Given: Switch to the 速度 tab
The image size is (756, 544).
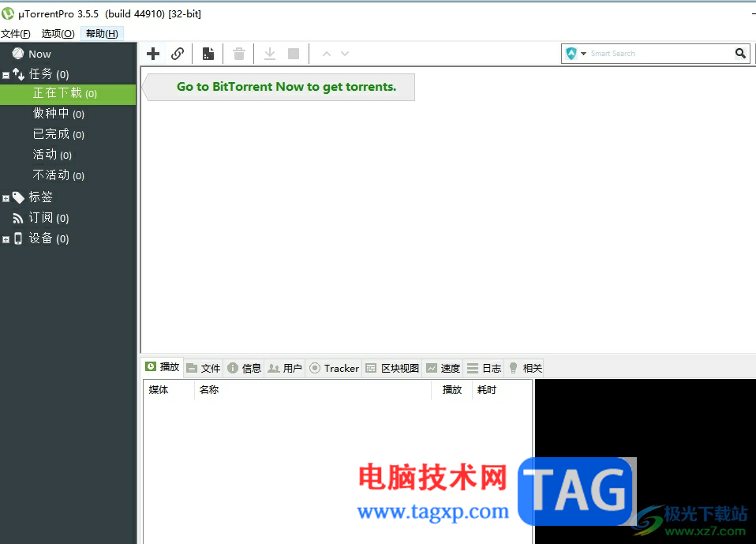Looking at the screenshot, I should coord(443,369).
